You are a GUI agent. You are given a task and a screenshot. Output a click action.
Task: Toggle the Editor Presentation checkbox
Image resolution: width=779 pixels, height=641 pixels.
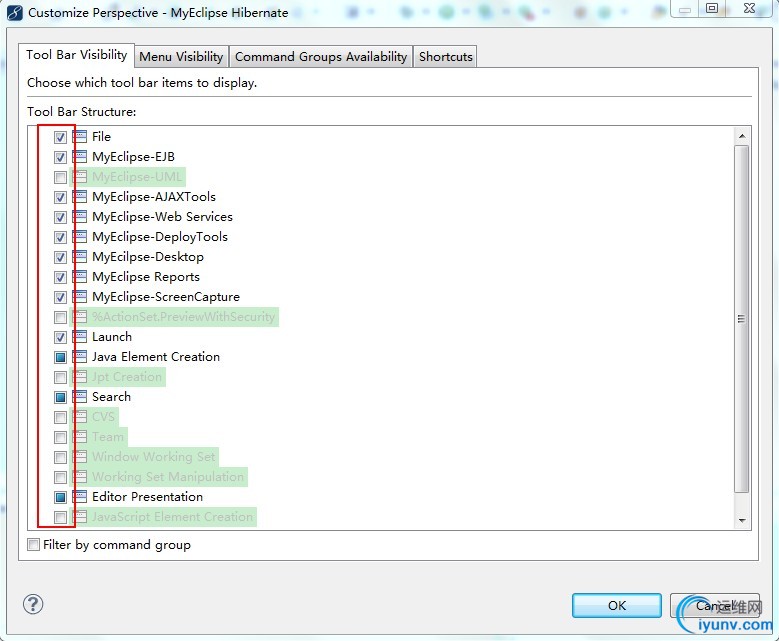point(60,497)
